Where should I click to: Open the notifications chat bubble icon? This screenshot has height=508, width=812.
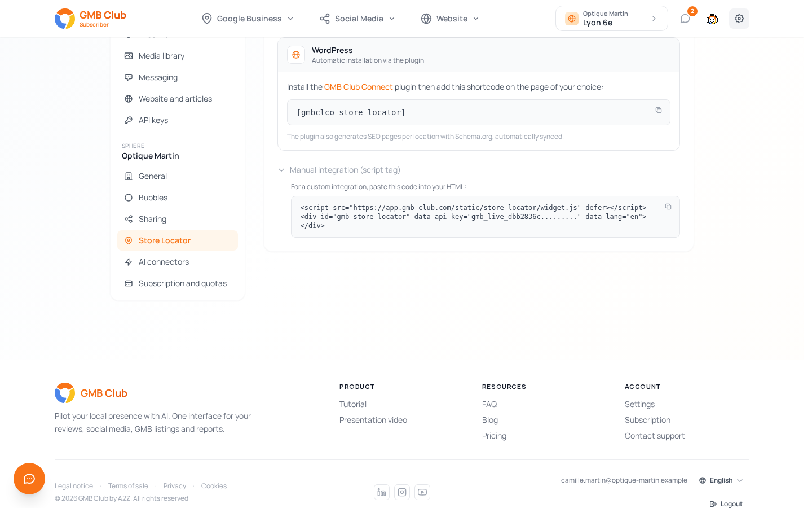[685, 19]
